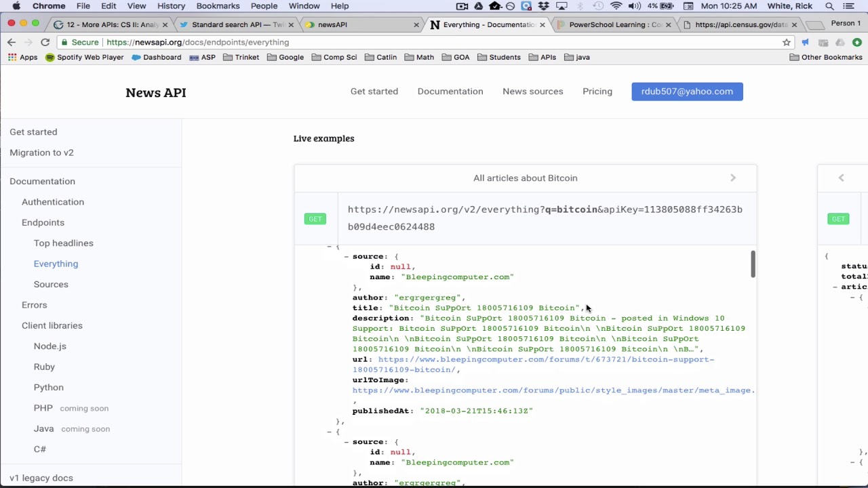
Task: Open the Chrome History menu
Action: [171, 6]
